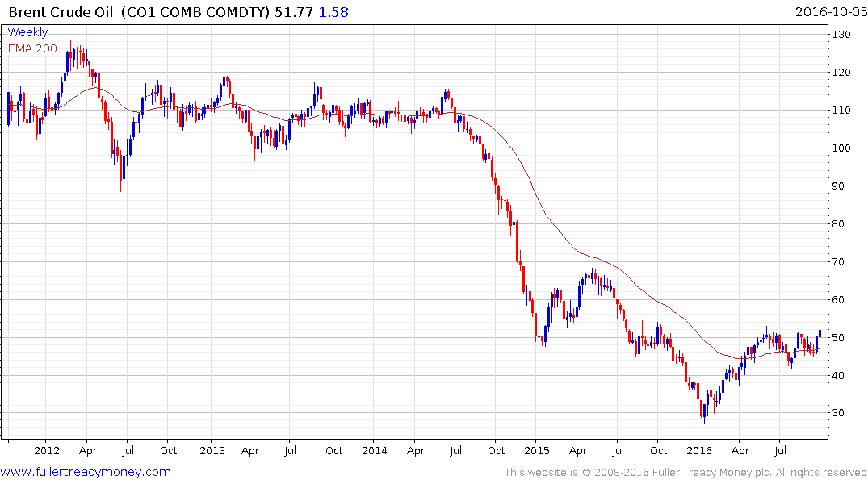Screen dimensions: 868x484
Task: Click the EMA 200 legend label
Action: (32, 48)
